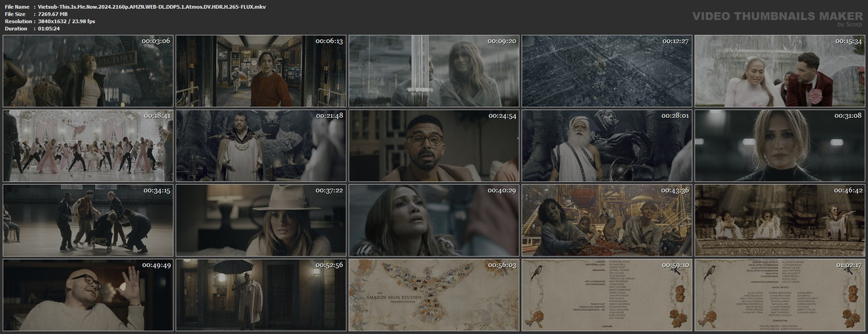Image resolution: width=868 pixels, height=334 pixels.
Task: Open the thumbnail stamped 00:49:49
Action: tap(88, 295)
